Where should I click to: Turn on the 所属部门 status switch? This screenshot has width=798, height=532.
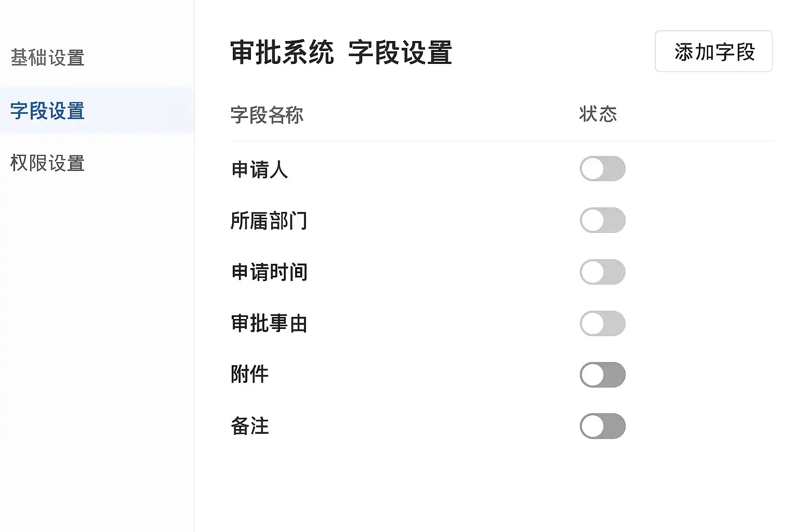pos(602,220)
